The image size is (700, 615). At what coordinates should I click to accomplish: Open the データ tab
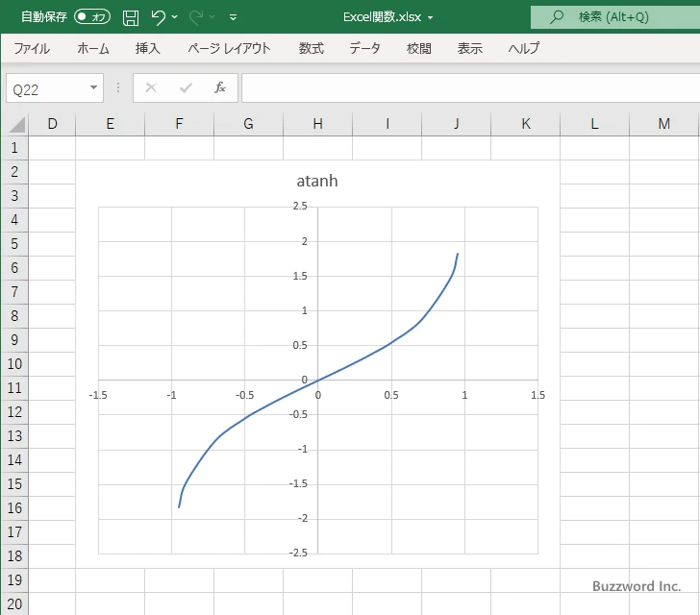(364, 48)
